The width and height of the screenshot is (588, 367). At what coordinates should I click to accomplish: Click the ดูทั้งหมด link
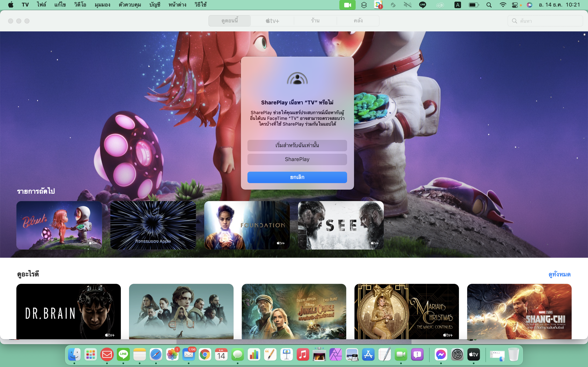point(559,274)
